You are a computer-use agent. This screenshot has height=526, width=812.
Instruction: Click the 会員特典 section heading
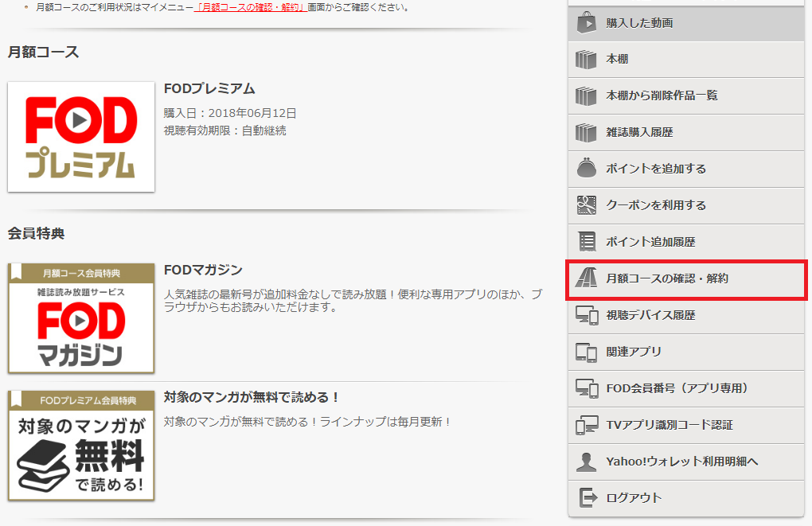37,233
